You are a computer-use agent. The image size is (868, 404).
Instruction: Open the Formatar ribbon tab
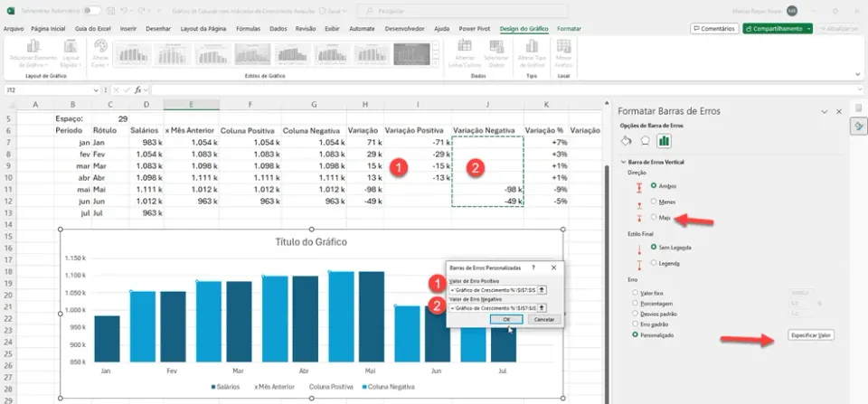point(569,29)
